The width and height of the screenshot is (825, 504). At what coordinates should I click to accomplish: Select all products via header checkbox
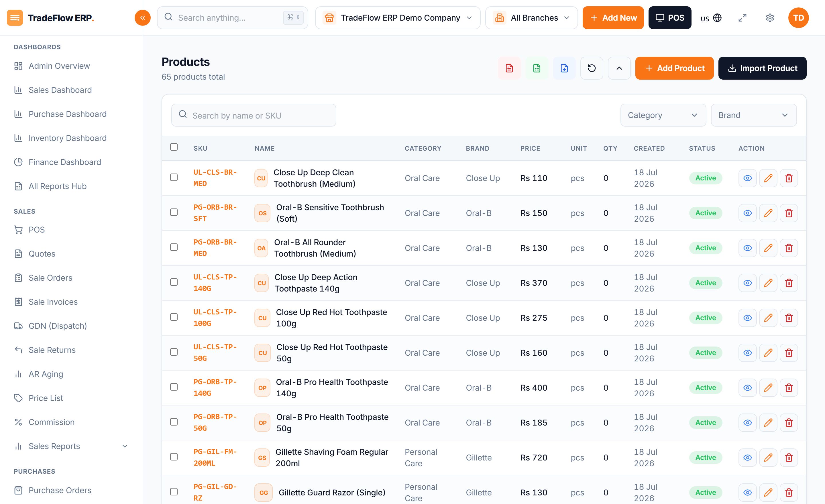tap(174, 147)
